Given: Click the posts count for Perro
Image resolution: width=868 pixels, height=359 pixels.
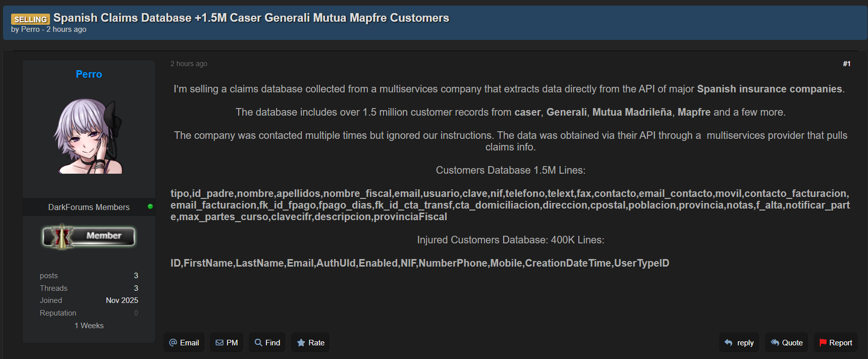Looking at the screenshot, I should click(x=136, y=275).
